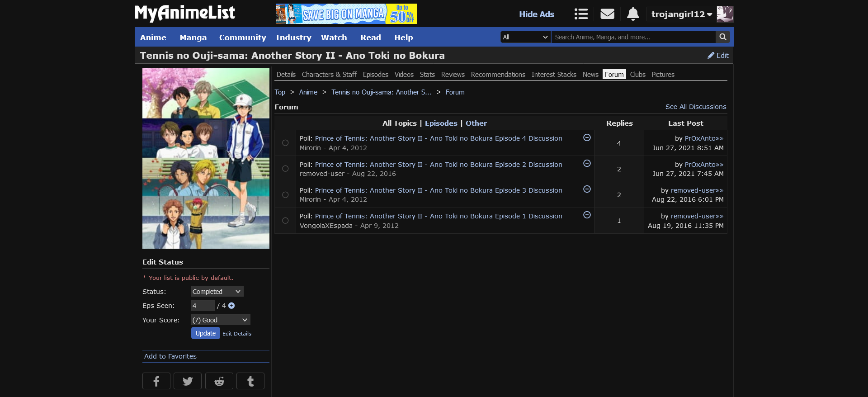The width and height of the screenshot is (868, 397).
Task: Click the search anime input field
Action: [633, 37]
